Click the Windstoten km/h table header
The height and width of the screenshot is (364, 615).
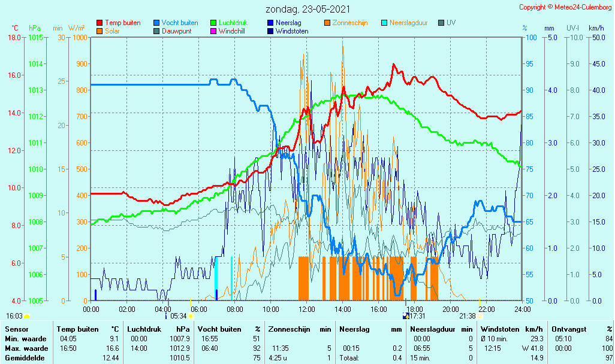pos(511,329)
